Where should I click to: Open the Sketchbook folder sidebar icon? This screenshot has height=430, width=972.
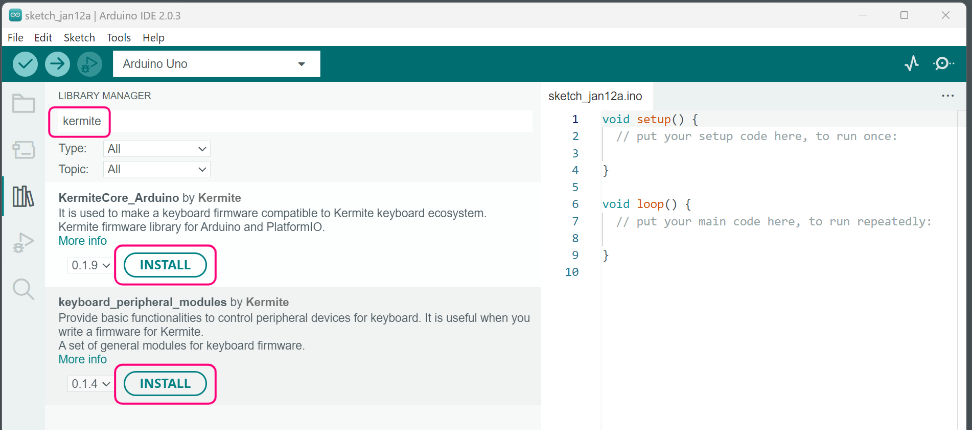pos(22,104)
